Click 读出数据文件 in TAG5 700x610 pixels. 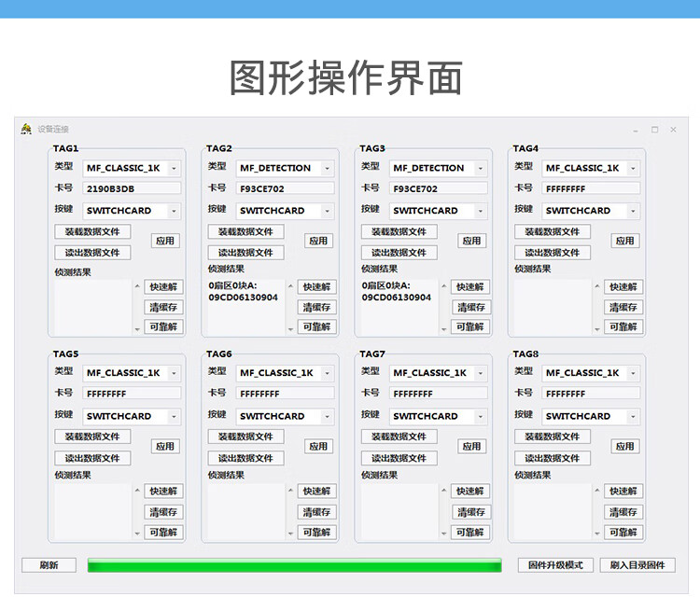click(x=92, y=458)
